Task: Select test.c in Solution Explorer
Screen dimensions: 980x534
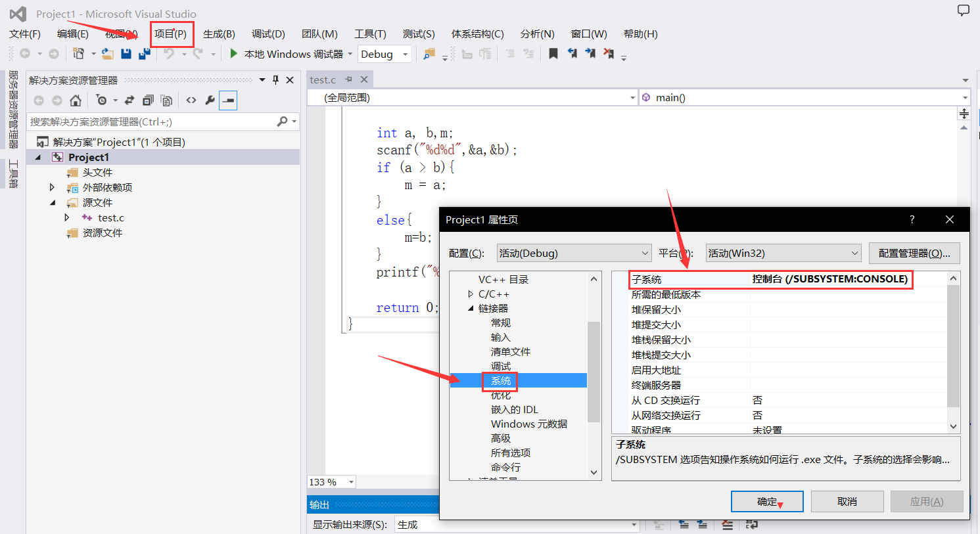Action: pos(111,217)
